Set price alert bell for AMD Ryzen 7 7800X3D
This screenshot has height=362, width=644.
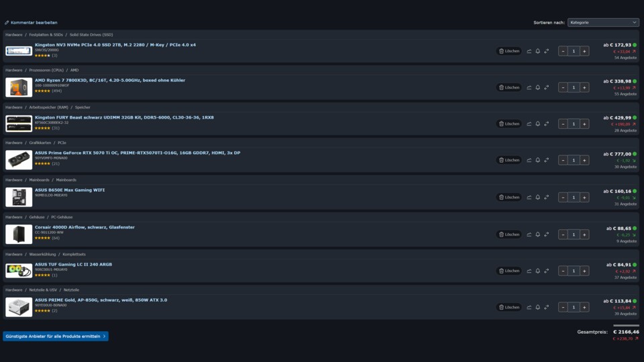(x=537, y=87)
